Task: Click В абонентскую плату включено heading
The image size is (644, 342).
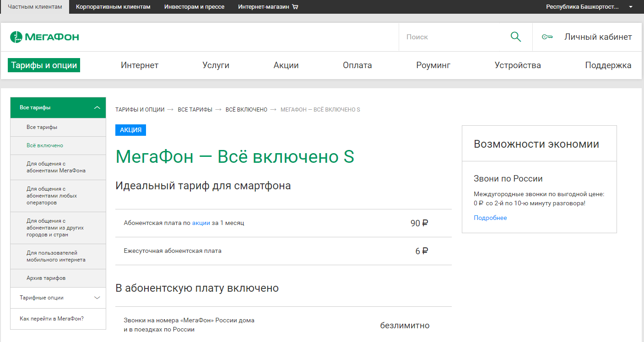Action: point(197,288)
